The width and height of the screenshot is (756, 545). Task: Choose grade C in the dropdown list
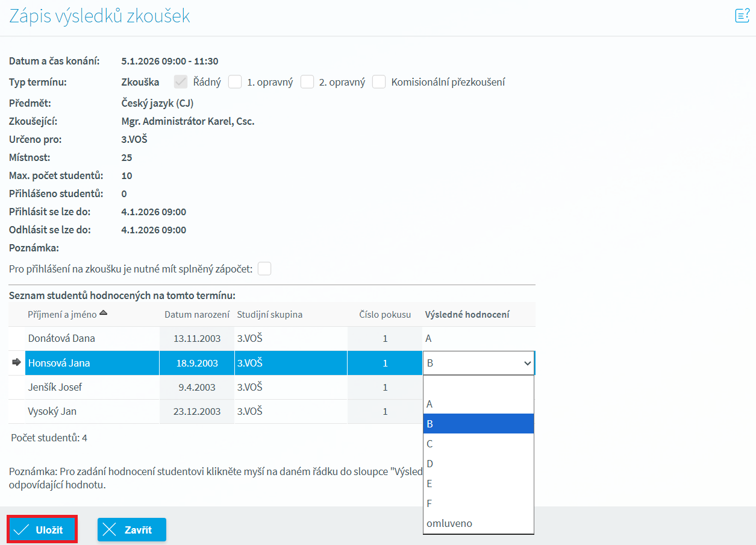478,444
